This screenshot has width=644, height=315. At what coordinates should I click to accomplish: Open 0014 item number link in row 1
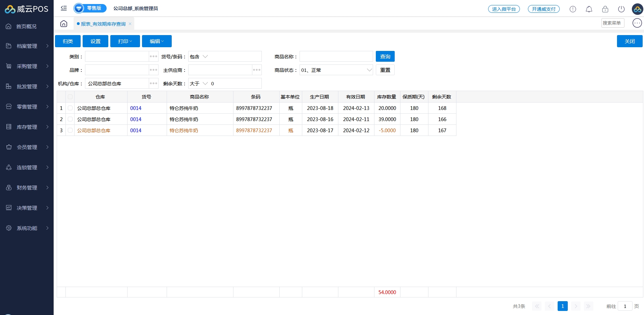click(136, 108)
